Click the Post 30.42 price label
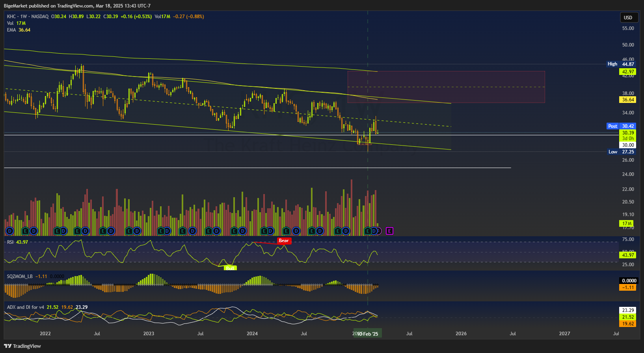644x353 pixels. [x=621, y=126]
